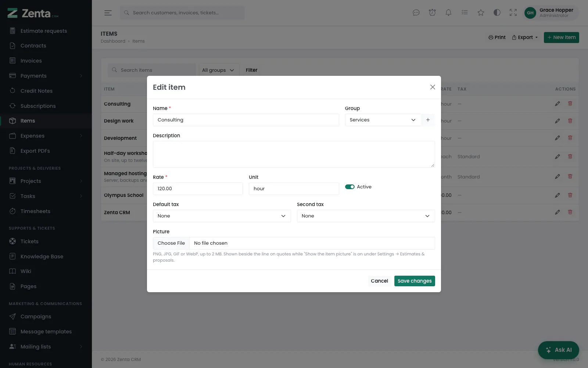The image size is (588, 368).
Task: Click the chat messages icon in header
Action: pos(416,13)
